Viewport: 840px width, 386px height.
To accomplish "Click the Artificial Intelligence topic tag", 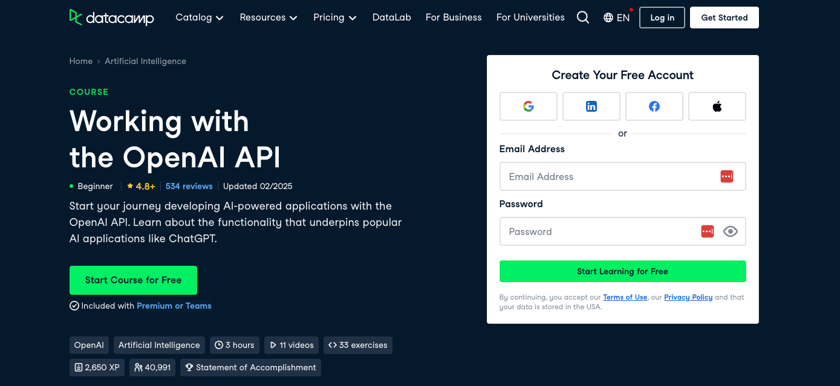I will coord(159,345).
